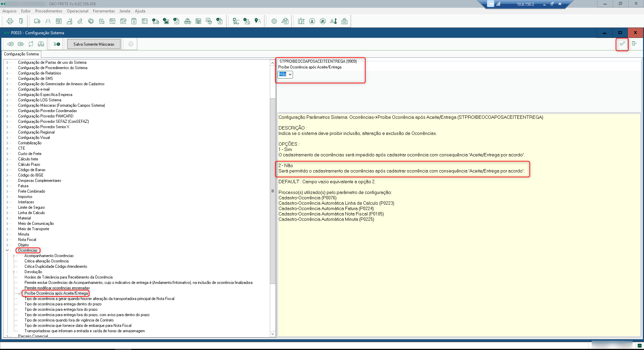Select Horário de Tolerância para Recebimento da Ocorrência
644x350 pixels.
(68, 277)
